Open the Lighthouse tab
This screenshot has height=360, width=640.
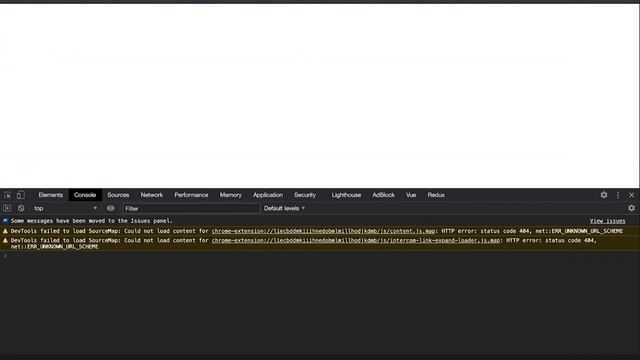[x=346, y=195]
